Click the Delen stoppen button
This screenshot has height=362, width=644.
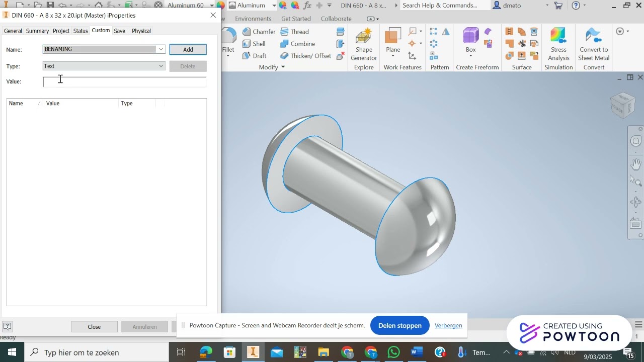399,325
